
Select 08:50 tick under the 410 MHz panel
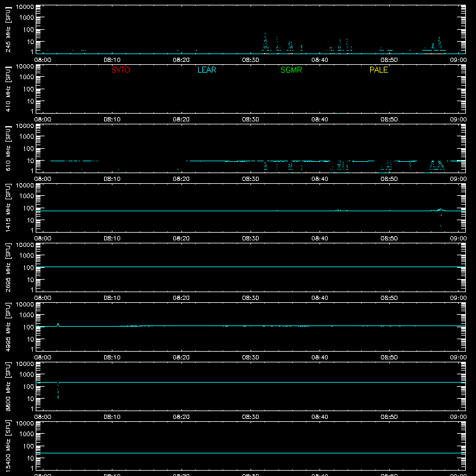click(x=389, y=120)
